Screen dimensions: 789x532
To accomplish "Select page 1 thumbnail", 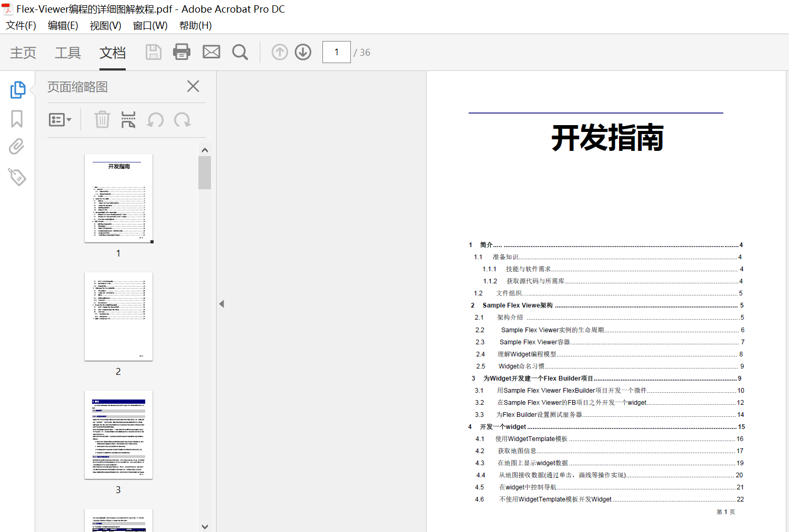I will point(118,198).
